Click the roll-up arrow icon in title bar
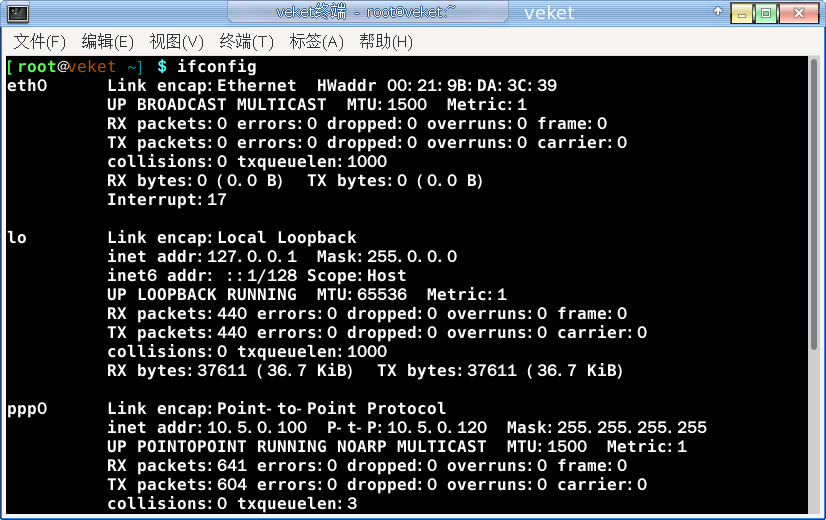The height and width of the screenshot is (520, 826). tap(717, 11)
